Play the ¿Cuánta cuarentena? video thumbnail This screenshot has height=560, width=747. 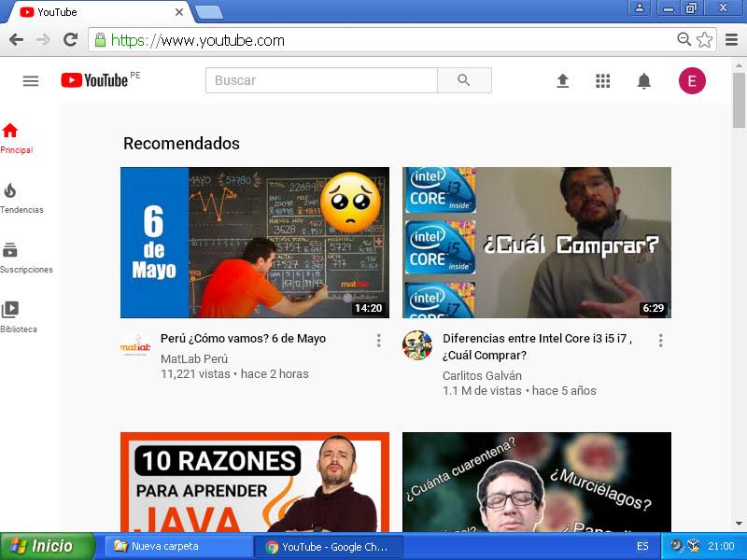(537, 482)
